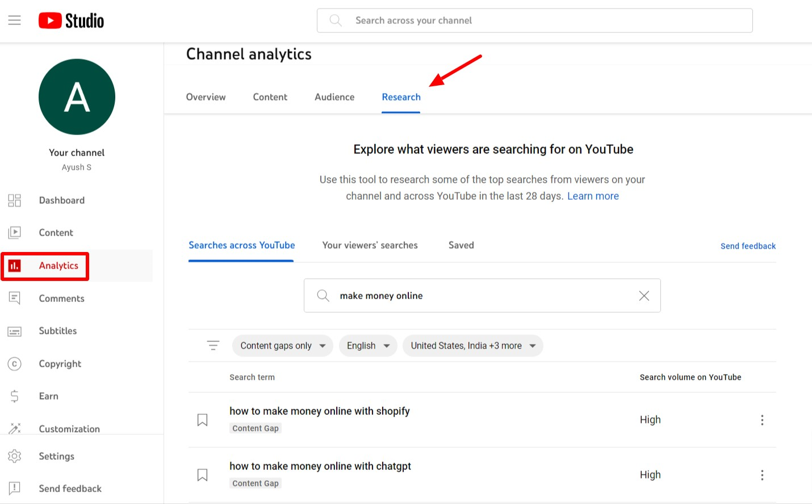812x504 pixels.
Task: Open the Comments section
Action: pyautogui.click(x=61, y=298)
